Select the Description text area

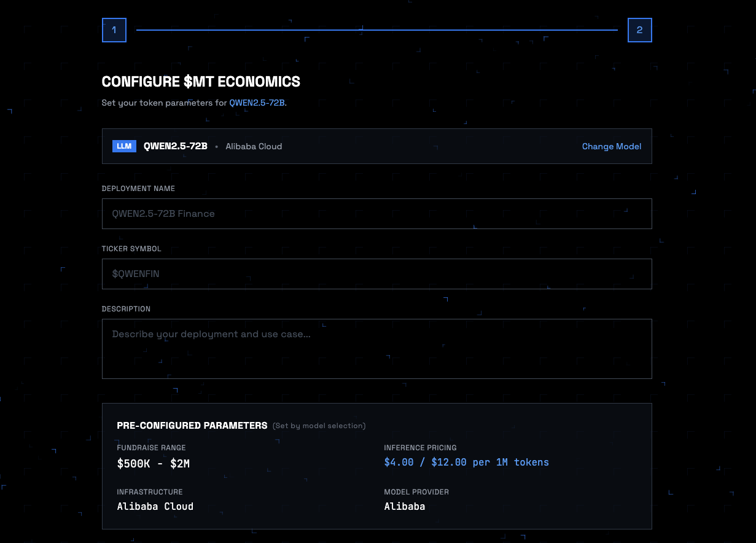[376, 348]
